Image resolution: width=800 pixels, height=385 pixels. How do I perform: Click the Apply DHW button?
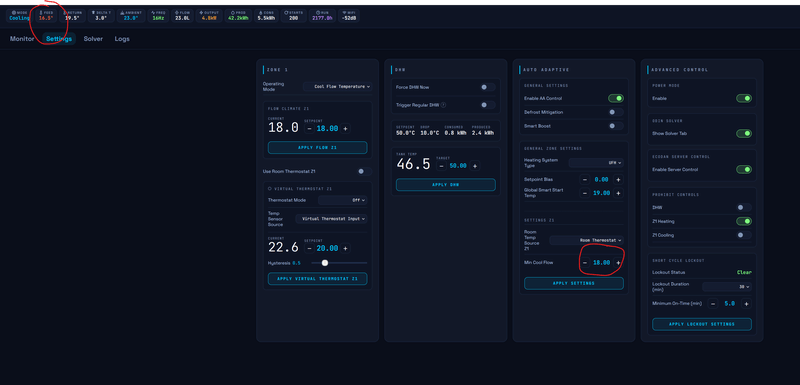pos(446,185)
